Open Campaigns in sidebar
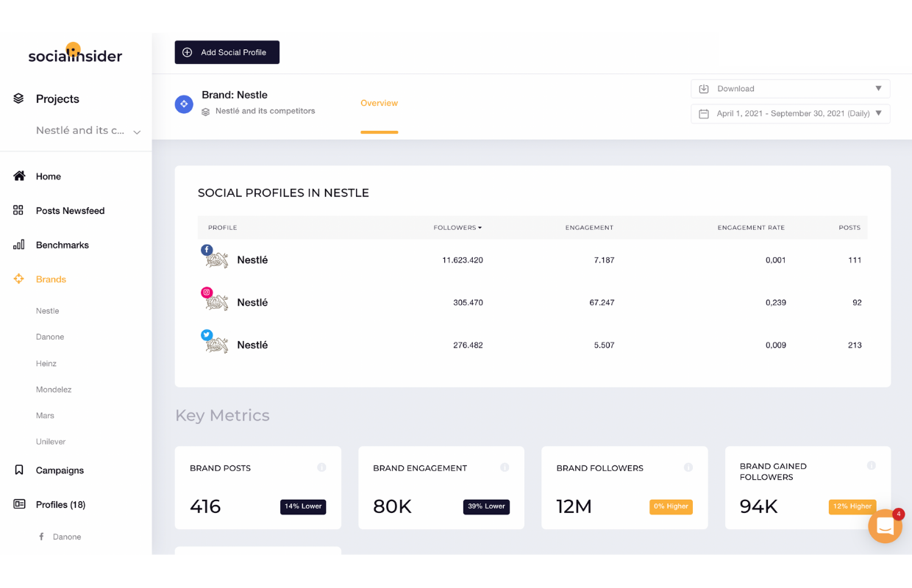 (x=60, y=470)
